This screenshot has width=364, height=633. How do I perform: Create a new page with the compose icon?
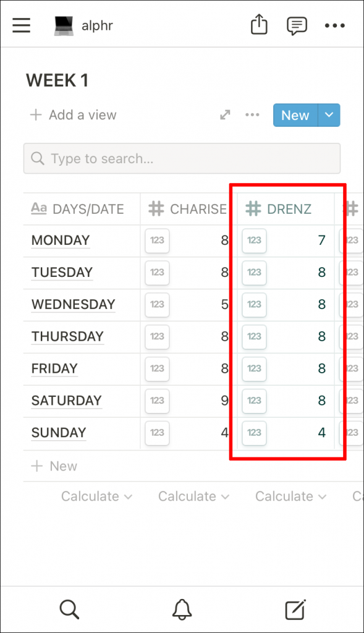point(295,610)
